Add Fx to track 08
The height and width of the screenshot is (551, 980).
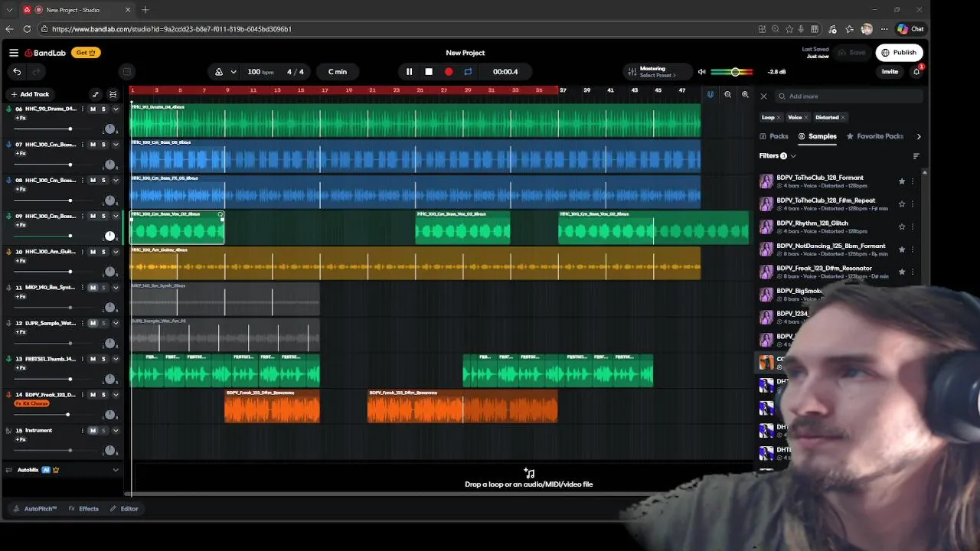click(x=21, y=189)
